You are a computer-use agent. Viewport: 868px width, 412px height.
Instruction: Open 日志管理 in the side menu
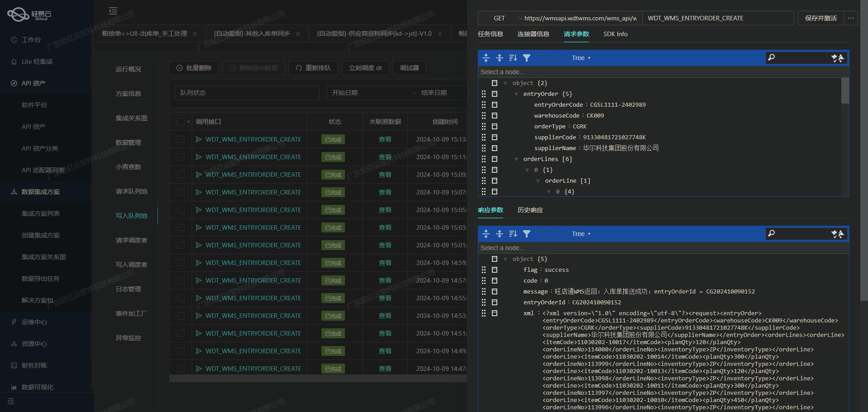click(128, 289)
